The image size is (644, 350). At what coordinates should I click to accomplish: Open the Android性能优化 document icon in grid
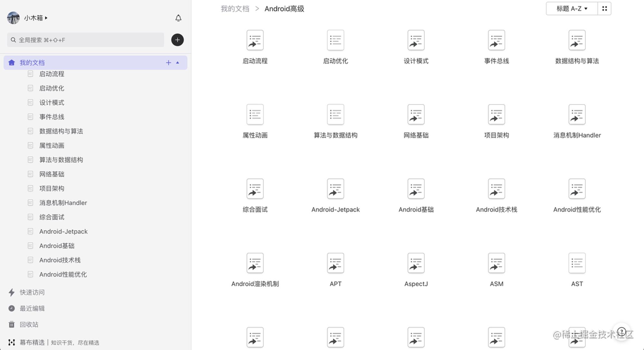coord(577,189)
